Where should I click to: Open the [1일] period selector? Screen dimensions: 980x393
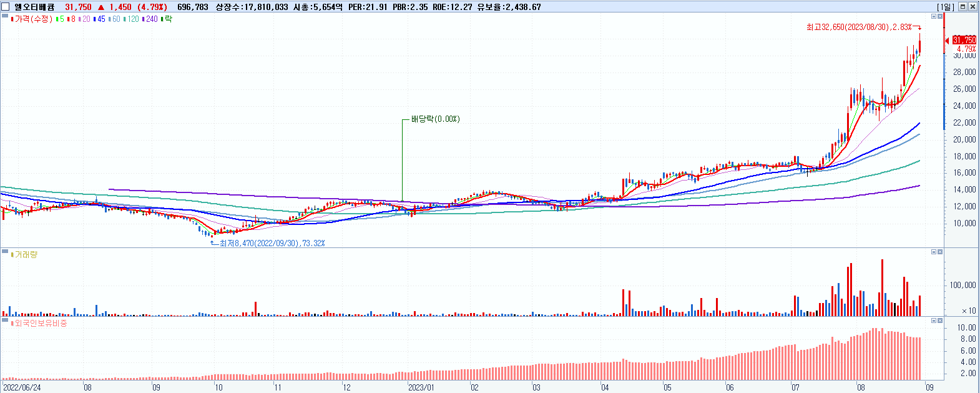click(946, 7)
